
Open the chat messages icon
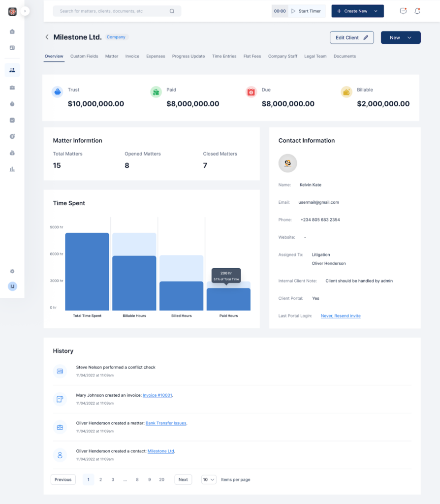point(403,11)
